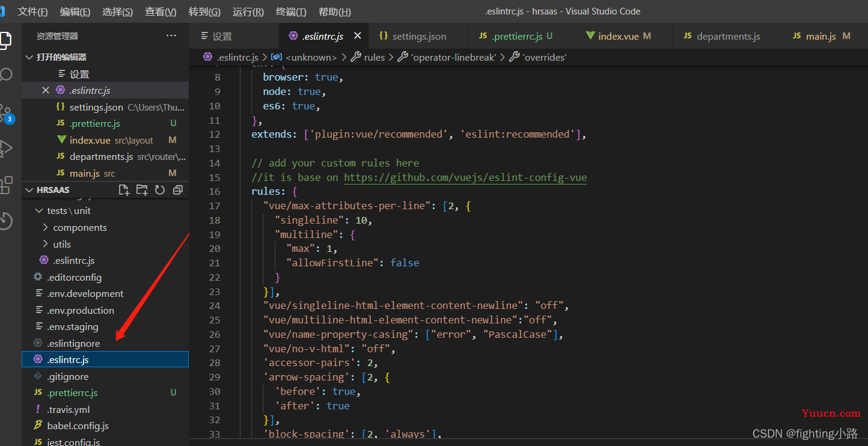Image resolution: width=868 pixels, height=446 pixels.
Task: Open the 运行(R) menu
Action: (248, 12)
